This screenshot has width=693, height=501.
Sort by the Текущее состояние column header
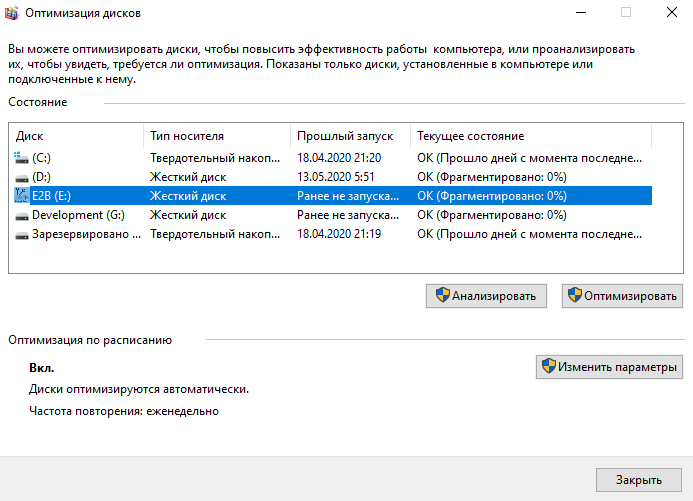(x=530, y=136)
